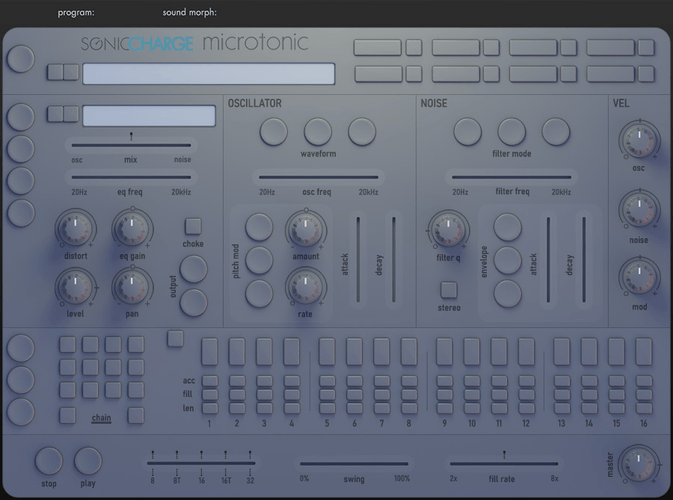This screenshot has width=673, height=500.
Task: Toggle step 16 trigger button
Action: pos(644,352)
